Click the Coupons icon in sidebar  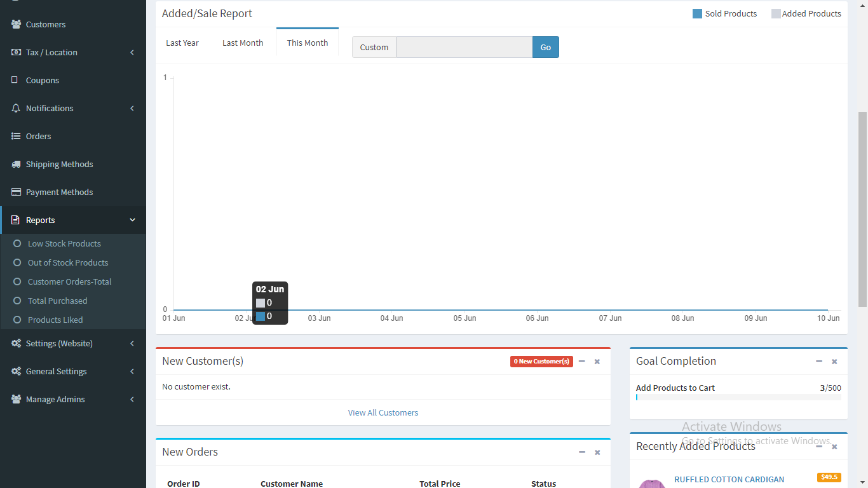(15, 80)
